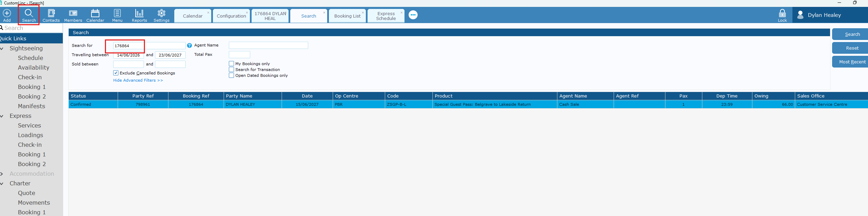Open Services under Express

pyautogui.click(x=29, y=125)
